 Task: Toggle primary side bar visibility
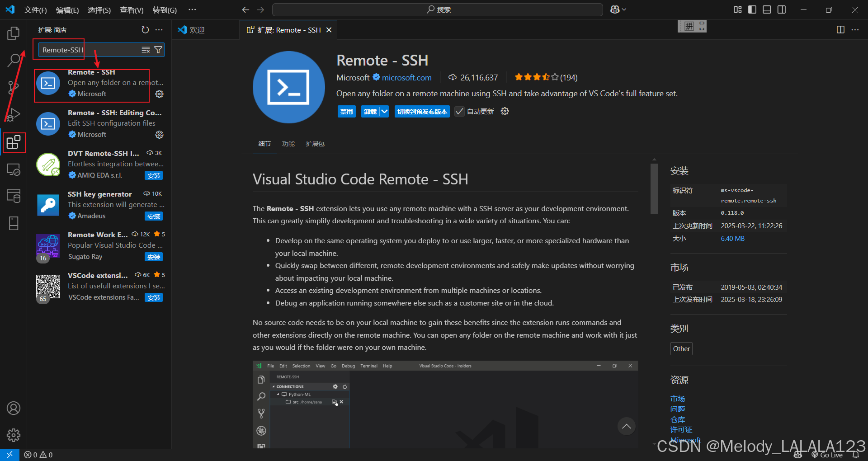point(752,9)
